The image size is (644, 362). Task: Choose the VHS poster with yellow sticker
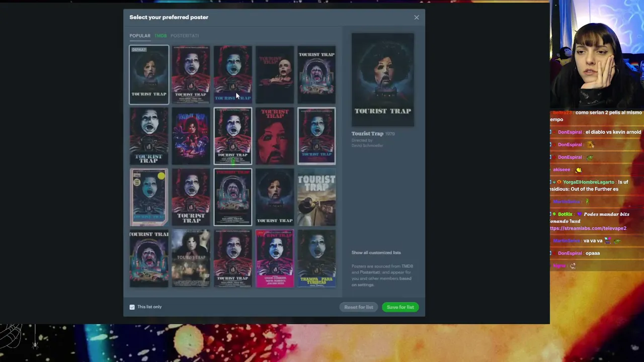point(149,197)
